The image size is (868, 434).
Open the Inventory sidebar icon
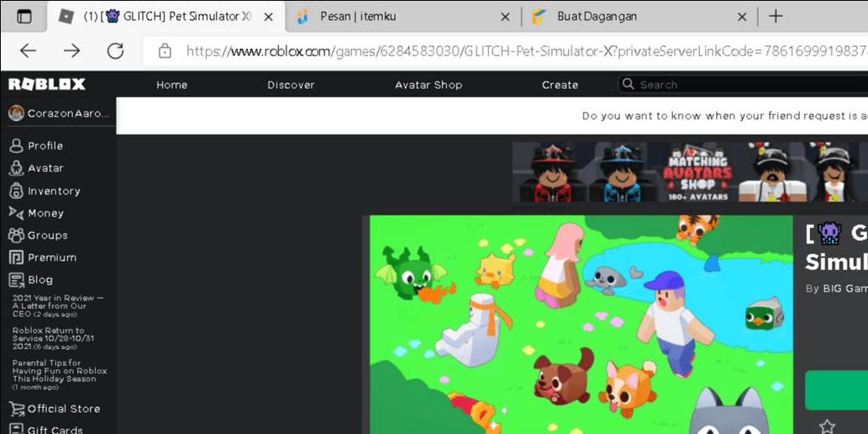coord(15,191)
